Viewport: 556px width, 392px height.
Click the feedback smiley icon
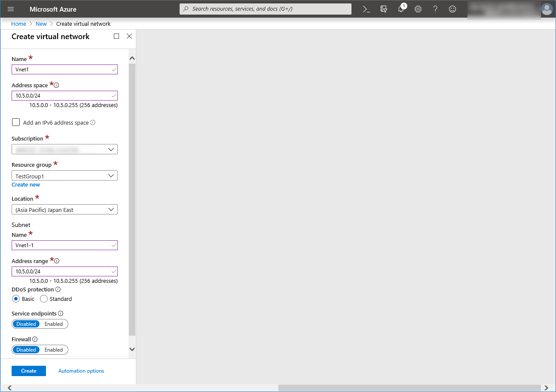pyautogui.click(x=452, y=9)
